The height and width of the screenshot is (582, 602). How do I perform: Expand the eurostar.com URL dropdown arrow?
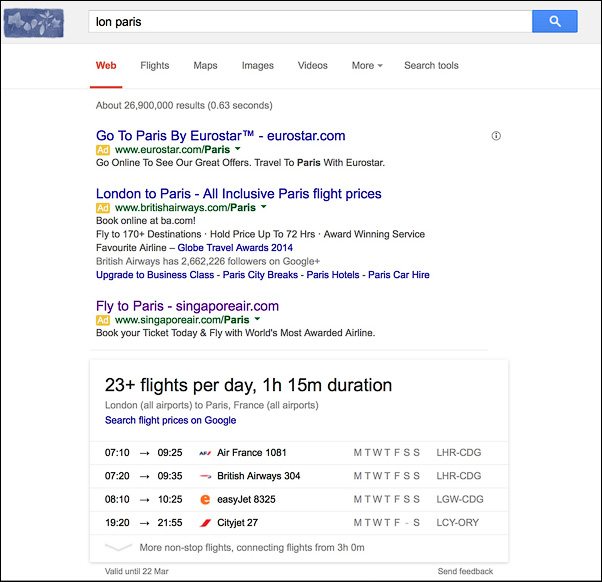[x=238, y=149]
